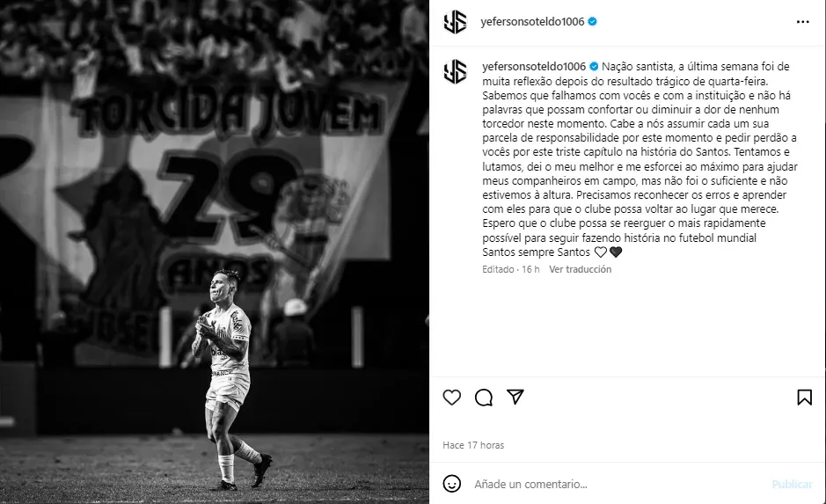Click the white heart emoji in caption
The width and height of the screenshot is (826, 504).
tap(601, 252)
